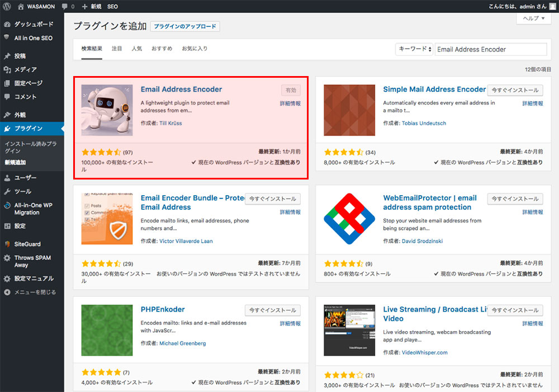View details for Simple Mail Address Encoder
This screenshot has height=392, width=559.
click(x=533, y=103)
